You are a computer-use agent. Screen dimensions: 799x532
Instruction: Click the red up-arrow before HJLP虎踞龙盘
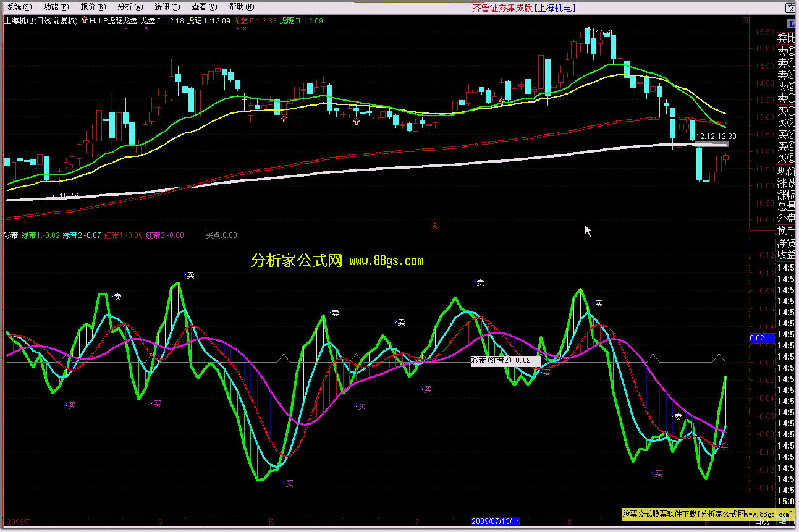84,20
